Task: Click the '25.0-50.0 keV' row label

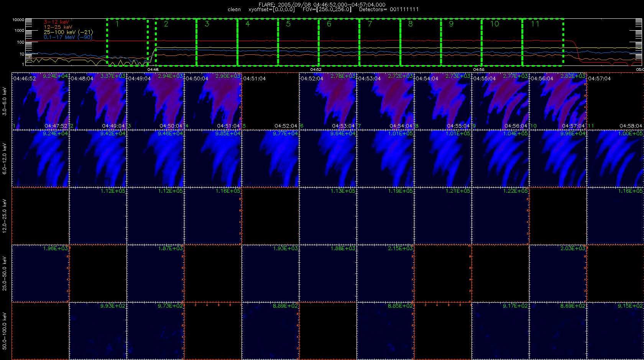Action: 5,273
